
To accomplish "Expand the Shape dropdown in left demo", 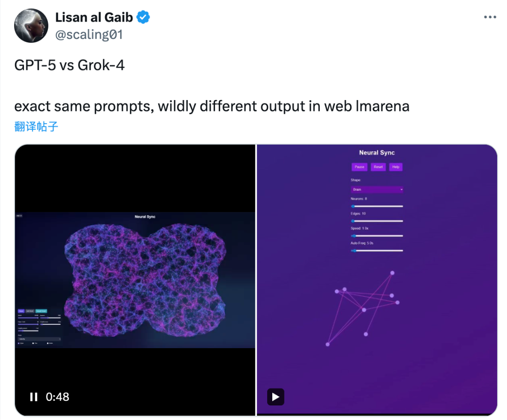I will (x=39, y=339).
